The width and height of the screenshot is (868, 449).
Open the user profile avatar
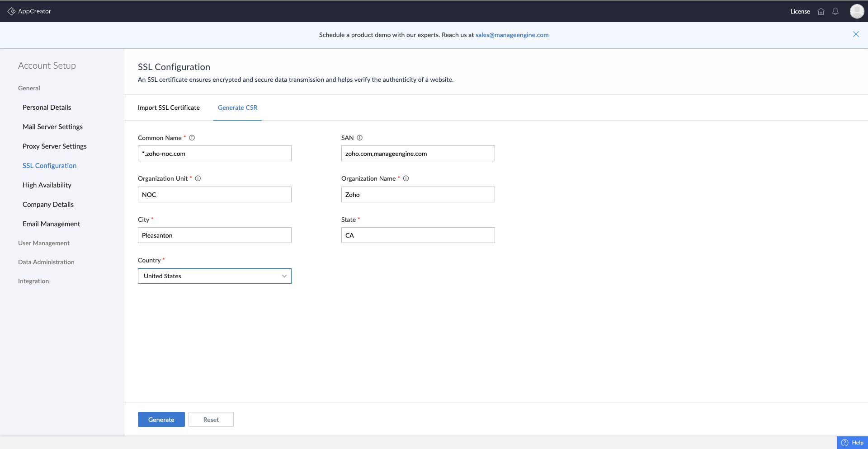[x=856, y=11]
